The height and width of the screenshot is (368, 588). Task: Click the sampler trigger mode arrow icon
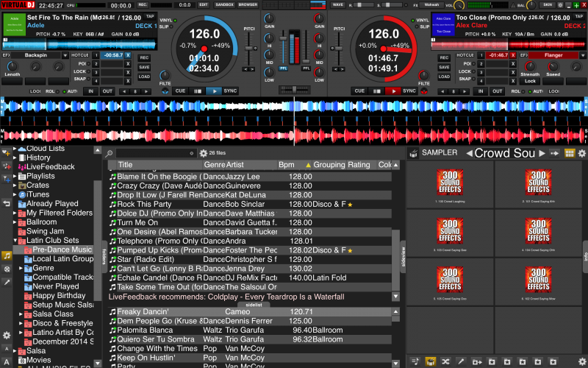(x=554, y=153)
